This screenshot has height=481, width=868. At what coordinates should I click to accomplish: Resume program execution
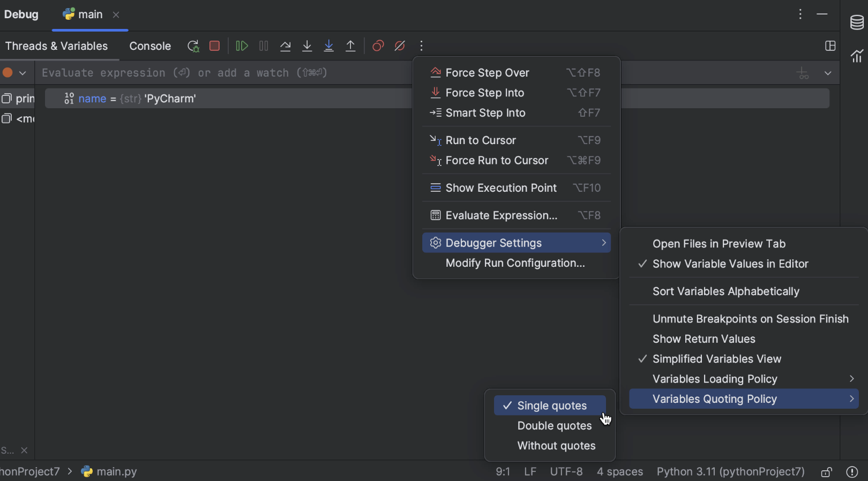pos(242,46)
